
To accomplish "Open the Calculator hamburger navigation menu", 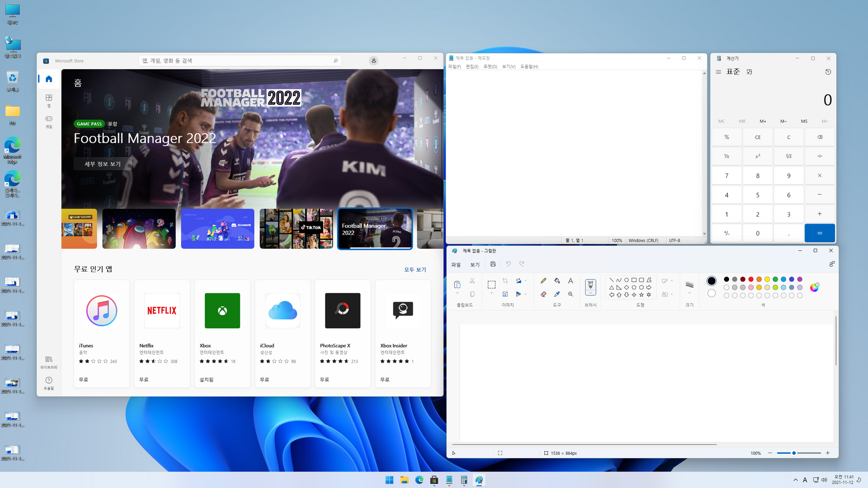I will coord(718,72).
